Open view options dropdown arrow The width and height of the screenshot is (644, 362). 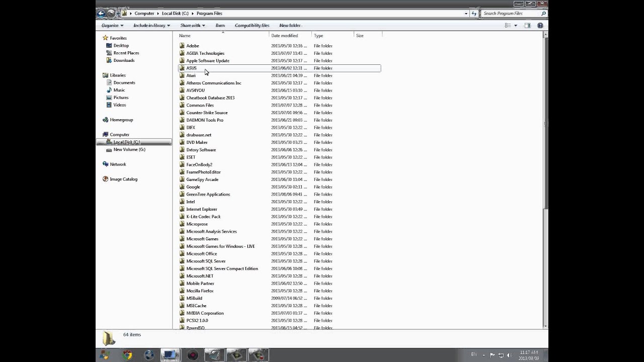[x=515, y=25]
